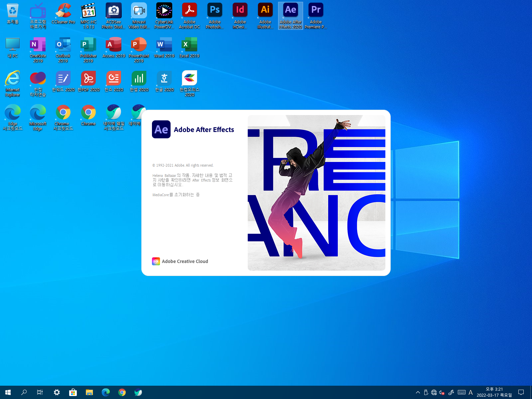This screenshot has width=532, height=399.
Task: Click the USB device tray icon
Action: (x=426, y=392)
